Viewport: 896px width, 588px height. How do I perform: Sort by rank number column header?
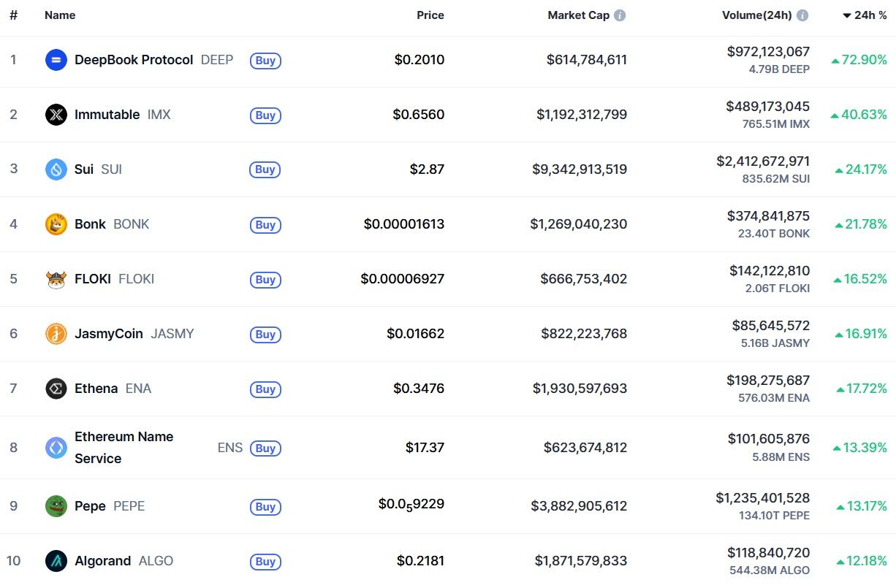pos(13,15)
